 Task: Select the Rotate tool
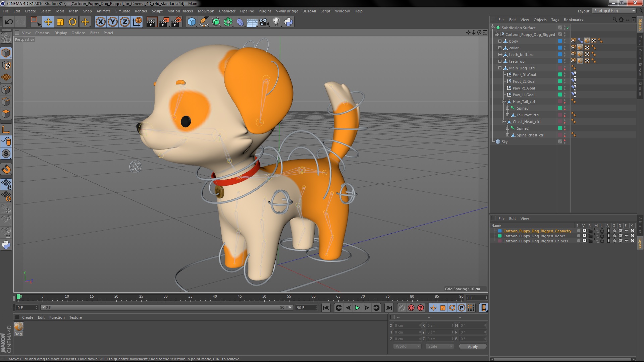coord(72,22)
